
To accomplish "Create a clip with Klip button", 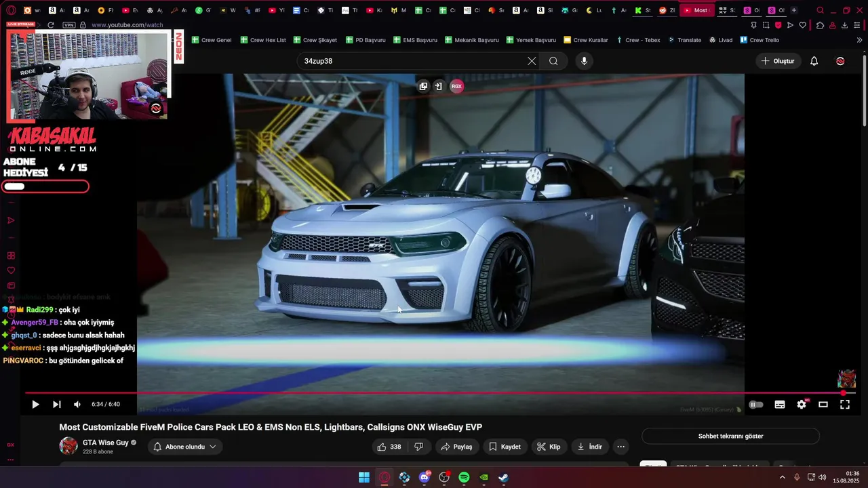I will pyautogui.click(x=549, y=447).
